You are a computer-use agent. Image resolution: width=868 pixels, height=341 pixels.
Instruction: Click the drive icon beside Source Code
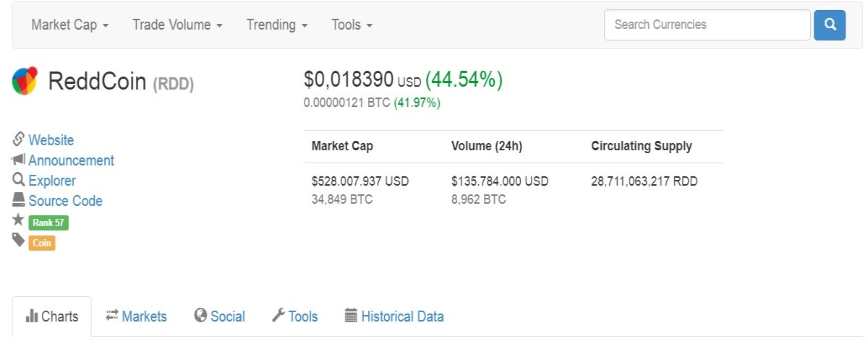pyautogui.click(x=19, y=200)
